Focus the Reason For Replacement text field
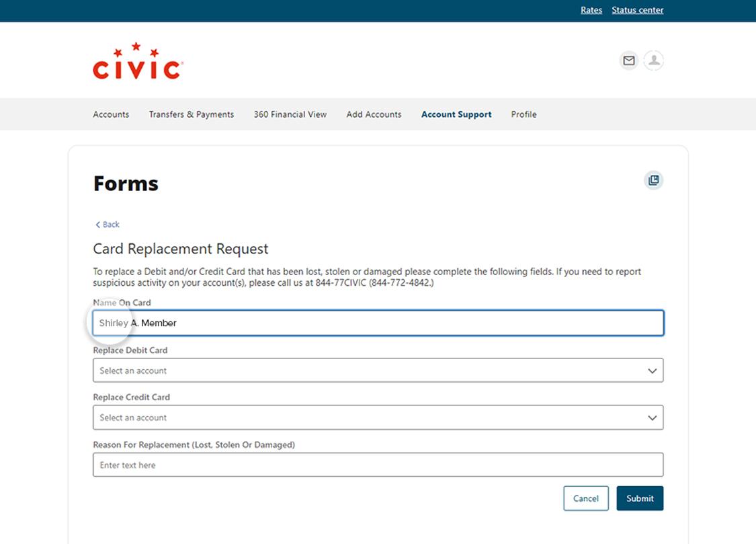756x544 pixels. (378, 465)
